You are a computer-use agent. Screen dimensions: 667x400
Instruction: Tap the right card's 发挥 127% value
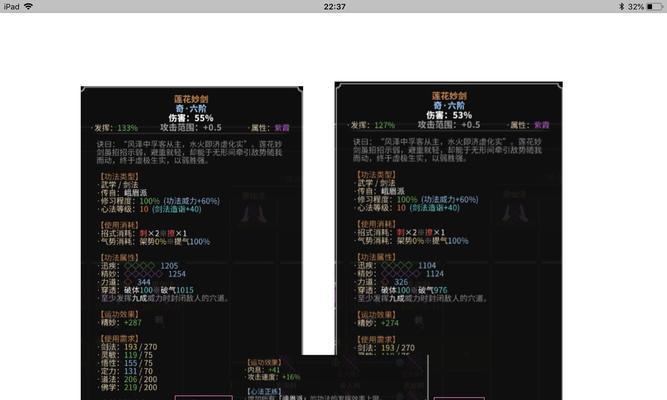click(x=385, y=125)
